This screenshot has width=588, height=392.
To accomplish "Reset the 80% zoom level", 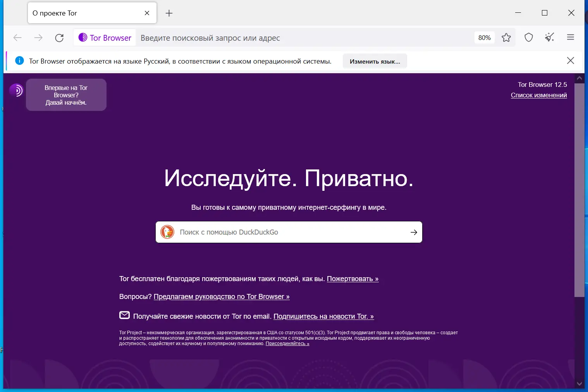I will coord(484,38).
